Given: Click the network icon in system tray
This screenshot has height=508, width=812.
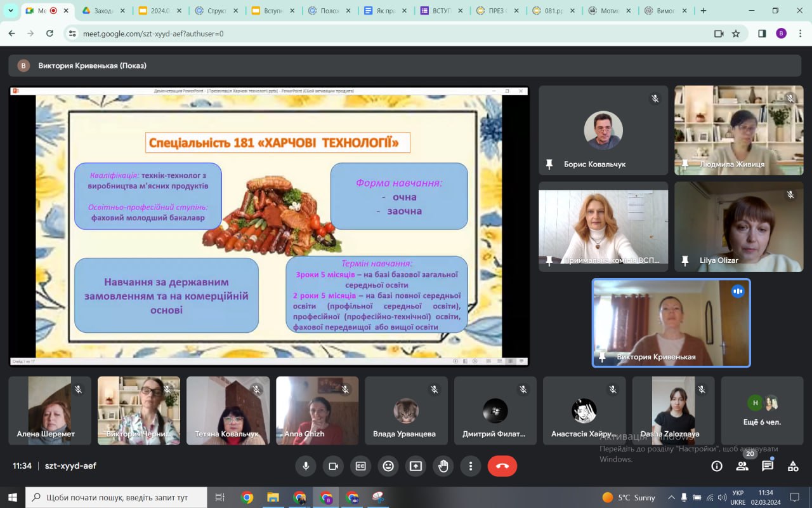Looking at the screenshot, I should 709,497.
